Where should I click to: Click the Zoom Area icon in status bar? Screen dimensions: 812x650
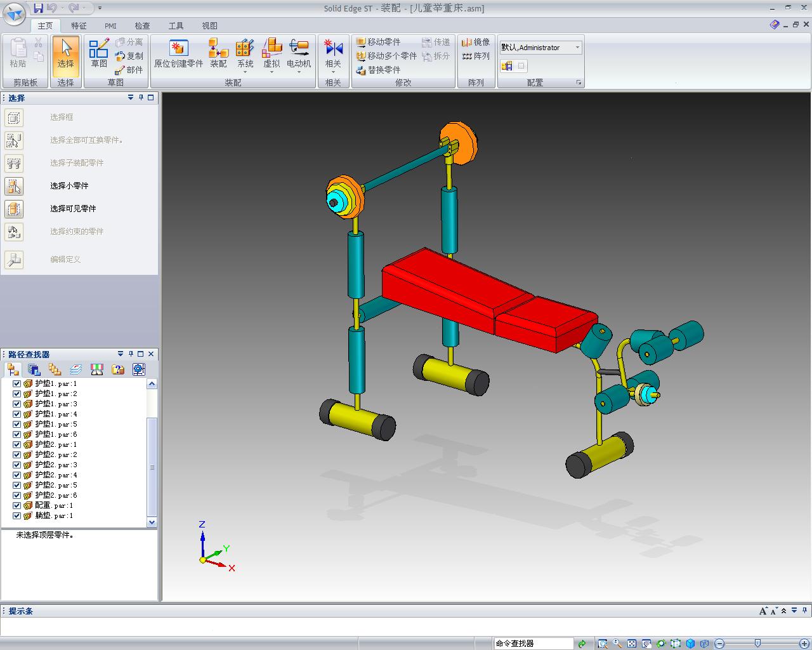coord(602,644)
